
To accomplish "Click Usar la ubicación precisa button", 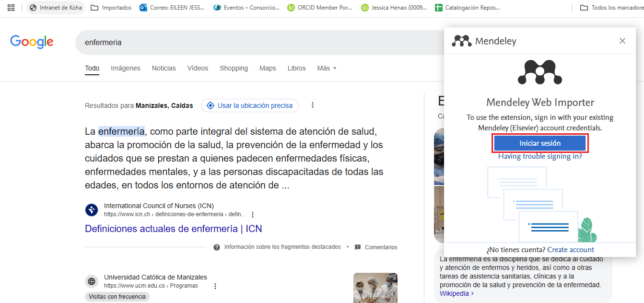I will point(250,105).
